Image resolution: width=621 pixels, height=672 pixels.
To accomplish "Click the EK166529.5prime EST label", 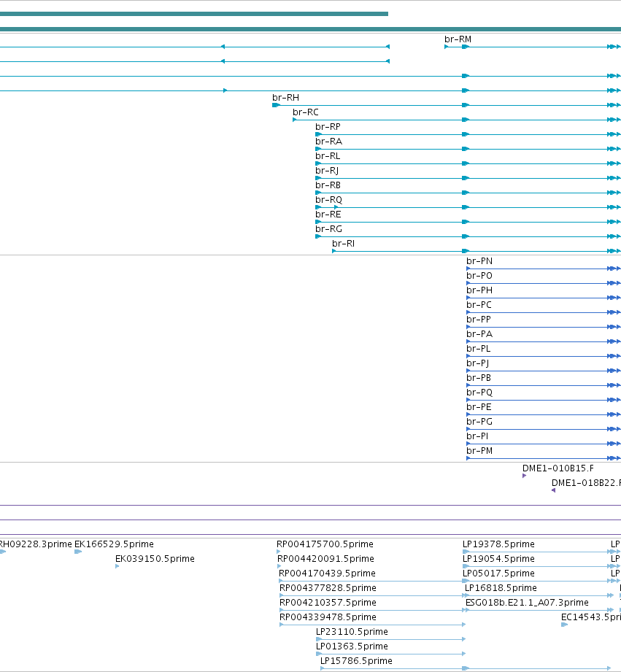I will [114, 544].
